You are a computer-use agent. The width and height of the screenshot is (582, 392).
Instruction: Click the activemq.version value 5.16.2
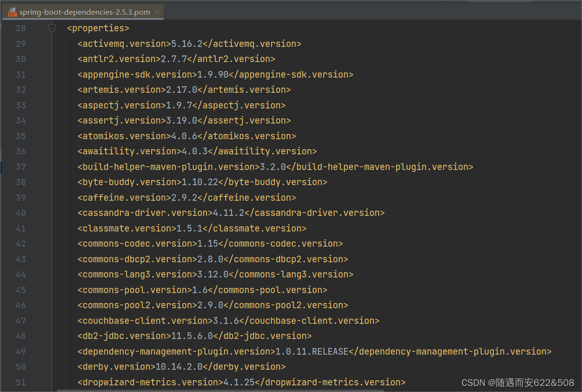[x=187, y=44]
